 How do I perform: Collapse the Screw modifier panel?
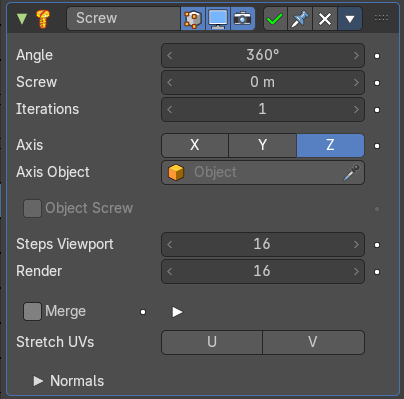[22, 19]
